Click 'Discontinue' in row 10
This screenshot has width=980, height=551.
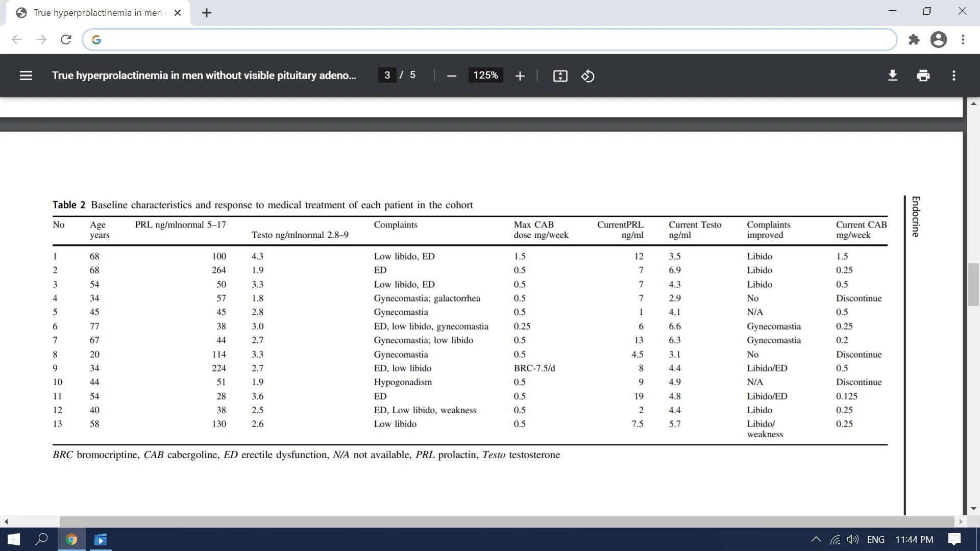859,382
